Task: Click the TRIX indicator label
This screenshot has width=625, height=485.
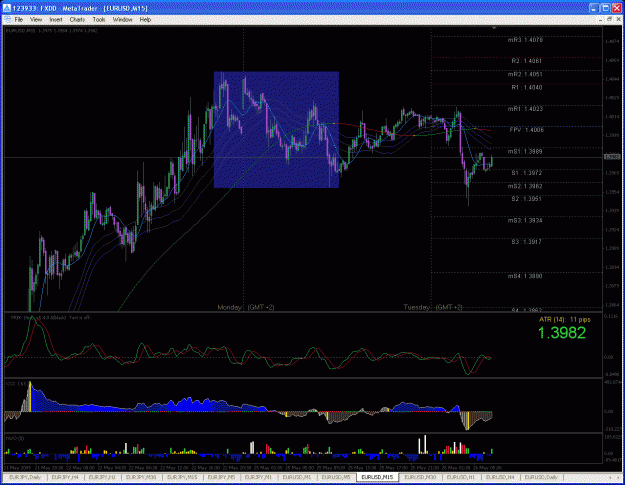Action: [x=51, y=318]
